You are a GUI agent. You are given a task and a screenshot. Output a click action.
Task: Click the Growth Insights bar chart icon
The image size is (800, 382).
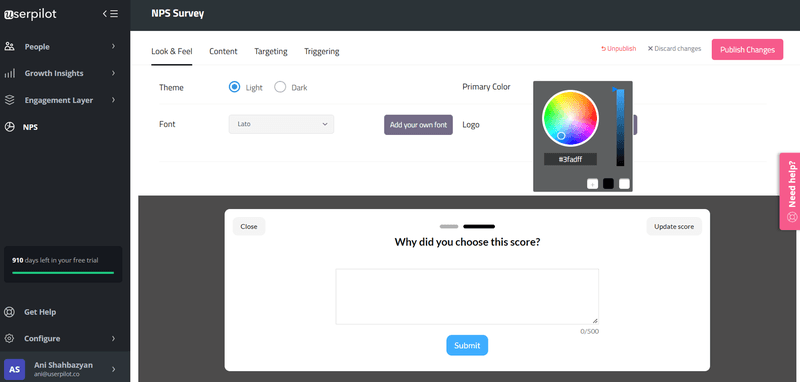pos(9,73)
